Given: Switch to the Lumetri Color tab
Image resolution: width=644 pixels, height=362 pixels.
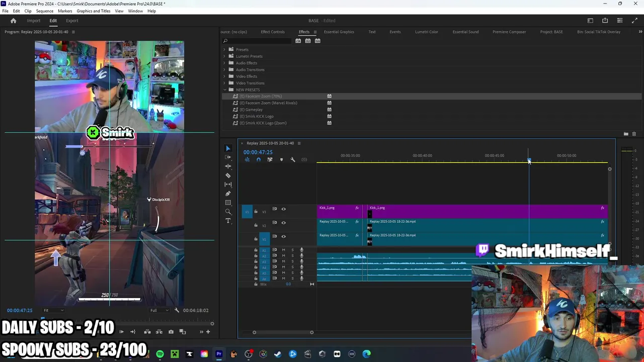Looking at the screenshot, I should pos(427,32).
